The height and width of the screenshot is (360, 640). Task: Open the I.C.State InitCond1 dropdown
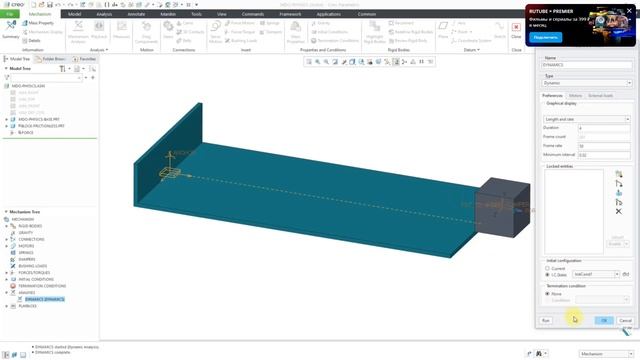coord(596,274)
